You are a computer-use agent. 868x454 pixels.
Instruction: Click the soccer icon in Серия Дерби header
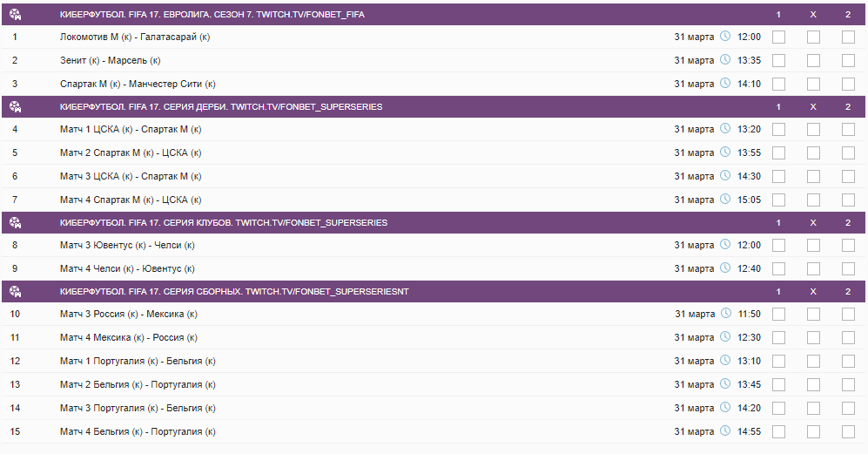(15, 107)
